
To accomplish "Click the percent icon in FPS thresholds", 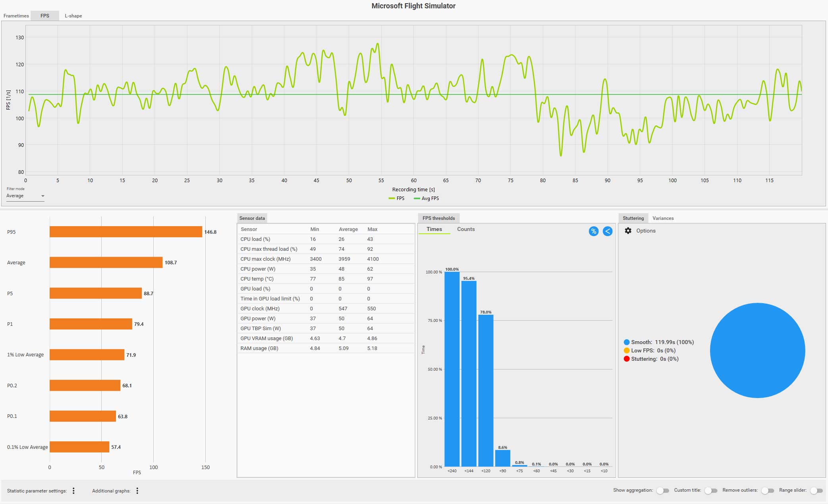I will 593,231.
